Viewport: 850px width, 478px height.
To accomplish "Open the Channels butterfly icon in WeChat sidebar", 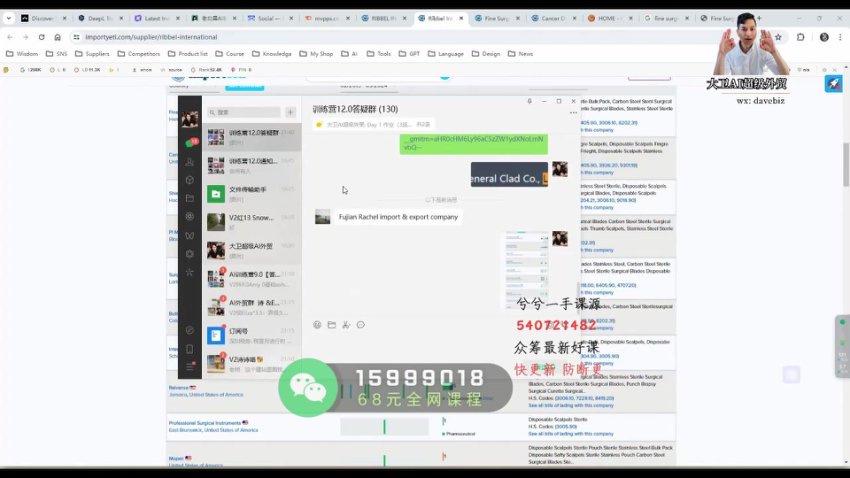I will [x=189, y=235].
